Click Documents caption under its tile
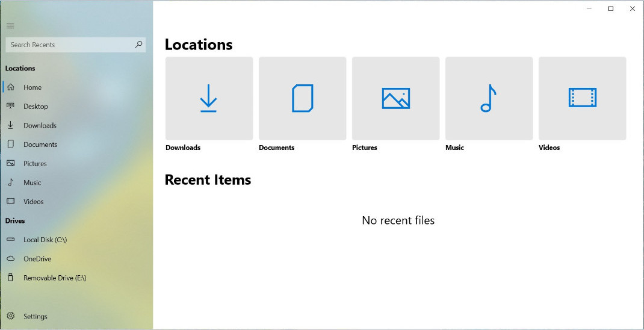The height and width of the screenshot is (330, 644). (x=276, y=148)
